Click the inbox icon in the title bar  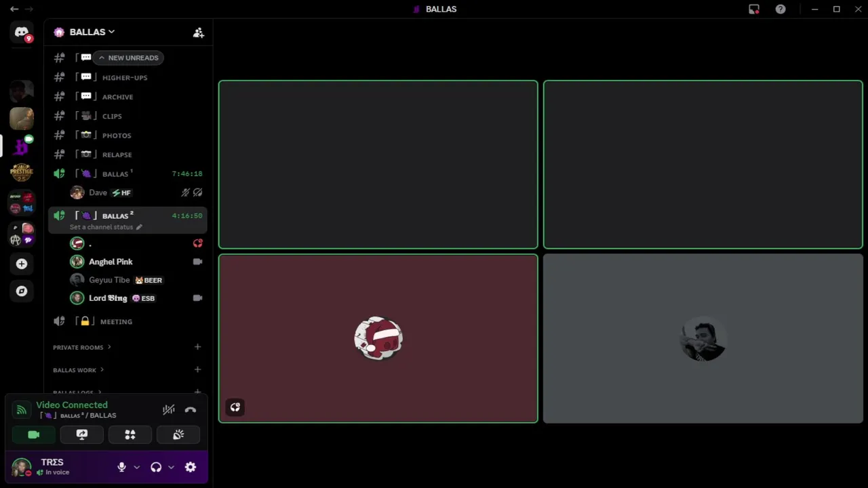click(x=754, y=9)
